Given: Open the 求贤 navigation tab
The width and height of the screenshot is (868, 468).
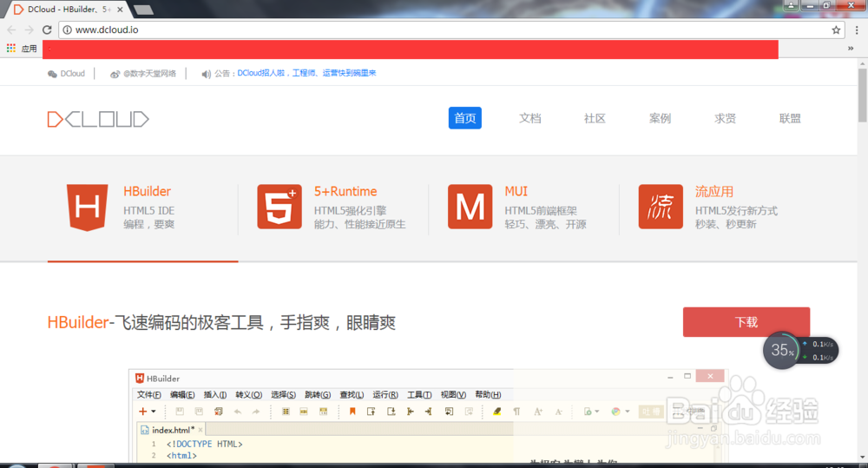Looking at the screenshot, I should click(725, 118).
